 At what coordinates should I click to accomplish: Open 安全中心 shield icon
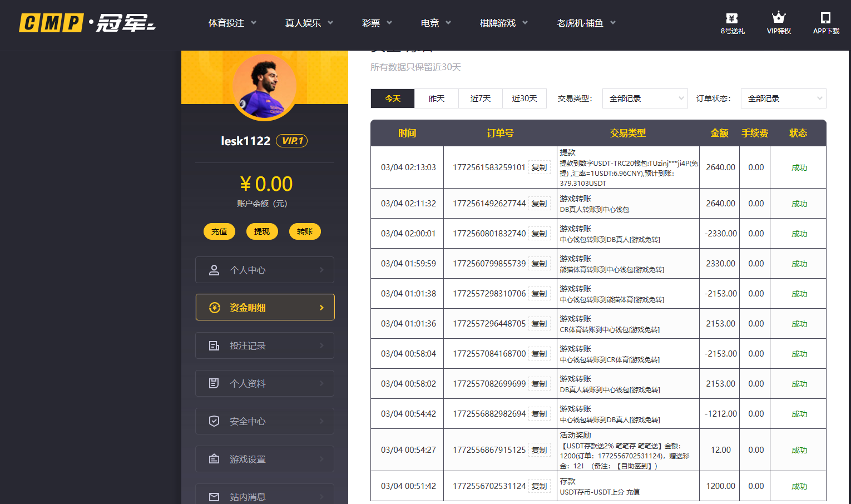click(x=215, y=421)
